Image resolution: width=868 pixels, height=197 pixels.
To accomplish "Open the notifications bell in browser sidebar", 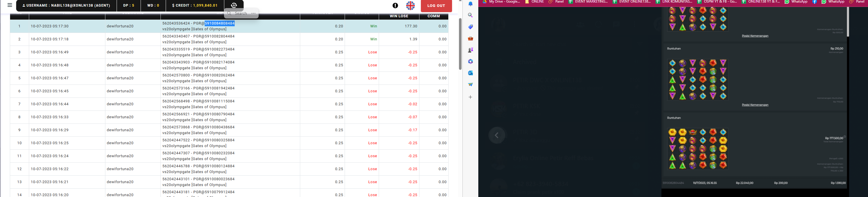I will (x=471, y=4).
